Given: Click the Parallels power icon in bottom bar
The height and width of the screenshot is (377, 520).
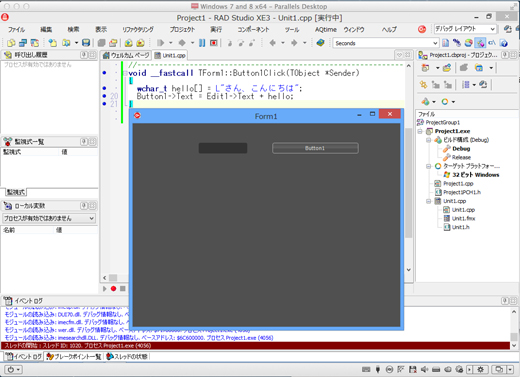Looking at the screenshot, I should click(x=11, y=369).
